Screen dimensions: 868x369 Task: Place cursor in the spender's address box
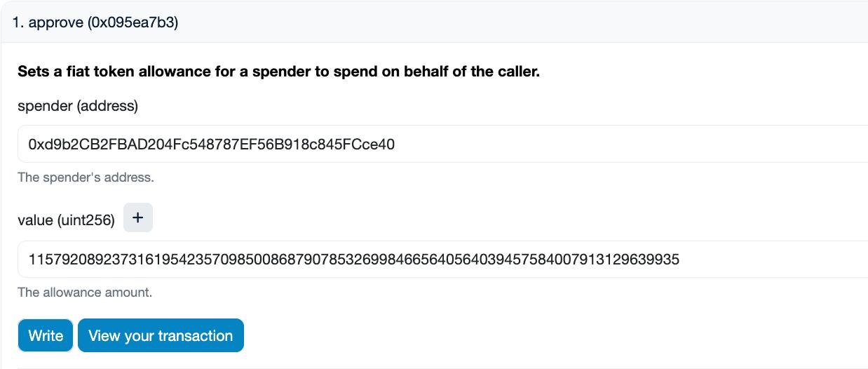pyautogui.click(x=442, y=144)
